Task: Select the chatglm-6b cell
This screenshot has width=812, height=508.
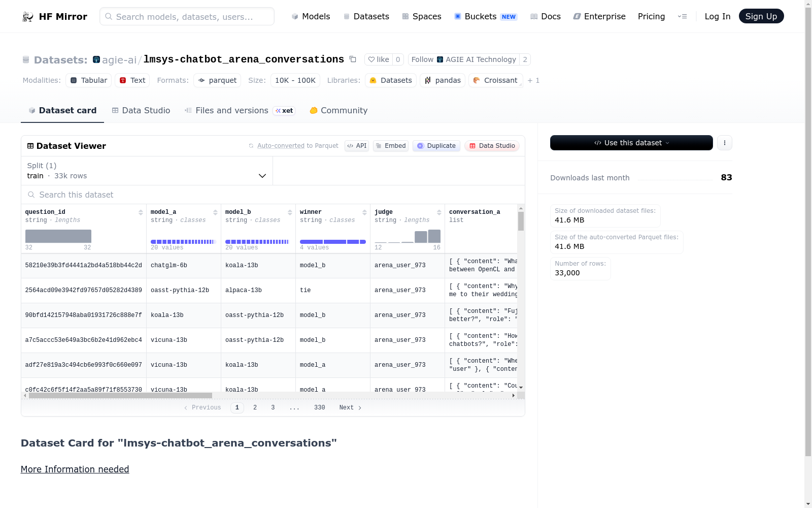Action: click(184, 266)
